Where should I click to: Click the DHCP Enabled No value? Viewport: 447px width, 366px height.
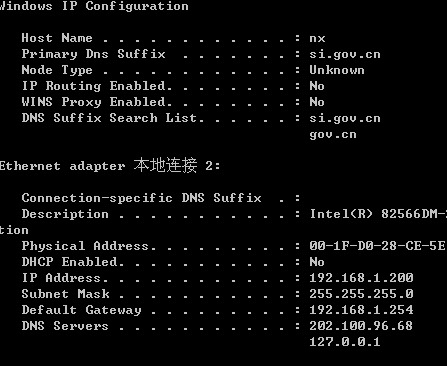coord(317,262)
